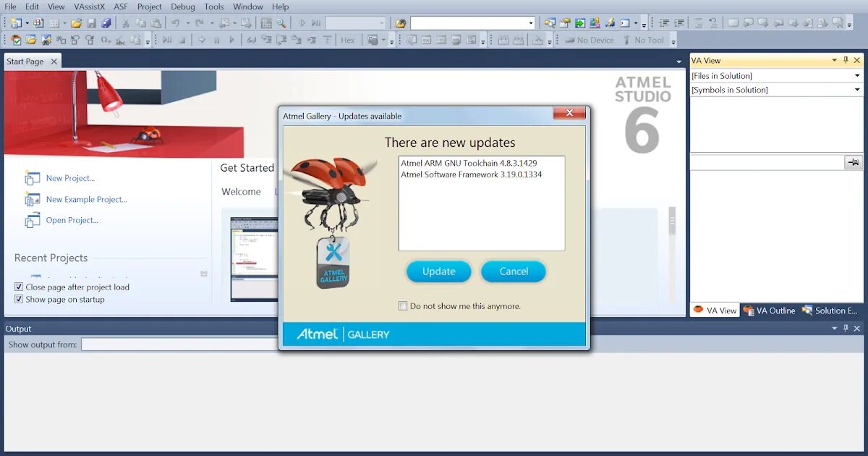
Task: Click the VA View search input field
Action: tap(767, 162)
